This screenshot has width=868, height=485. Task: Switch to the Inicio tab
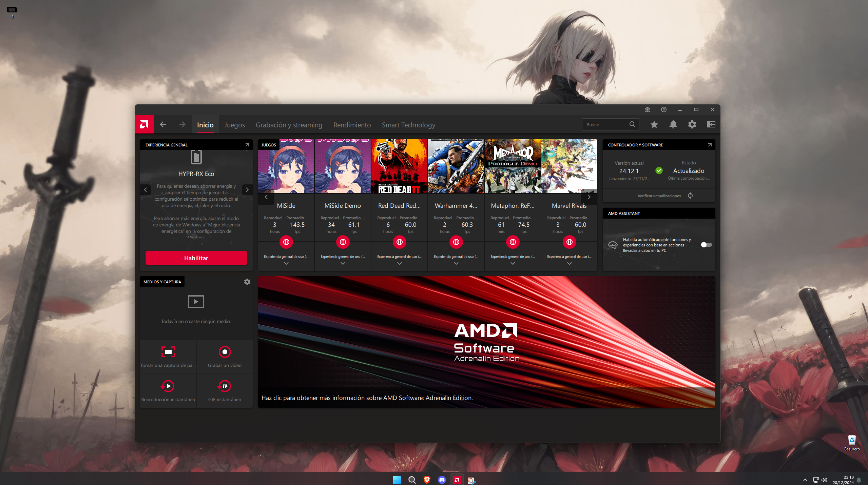pos(205,125)
